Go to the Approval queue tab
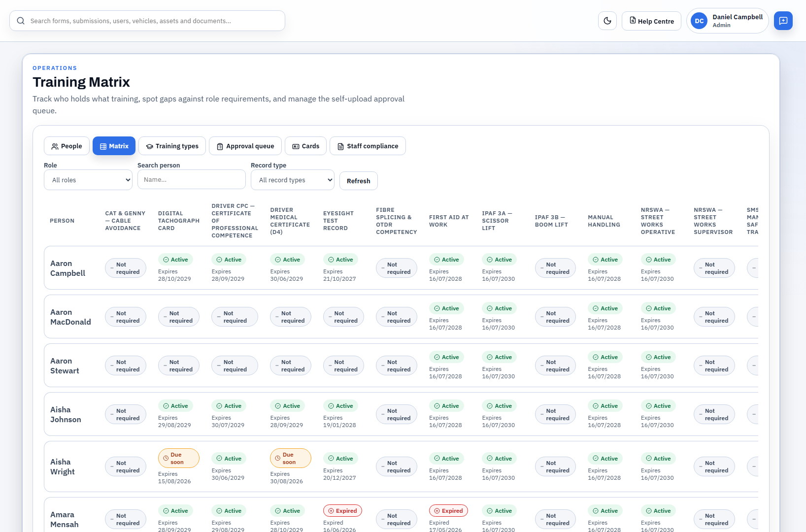The image size is (806, 532). point(245,146)
